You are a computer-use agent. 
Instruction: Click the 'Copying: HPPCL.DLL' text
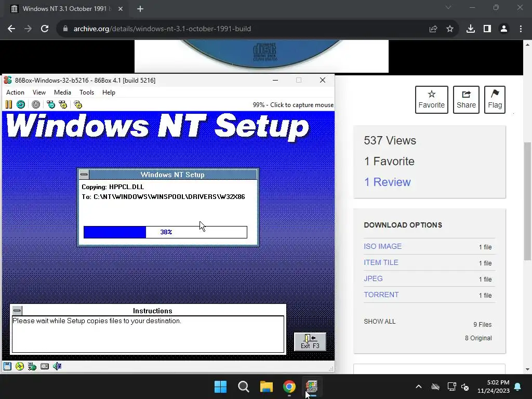(113, 187)
